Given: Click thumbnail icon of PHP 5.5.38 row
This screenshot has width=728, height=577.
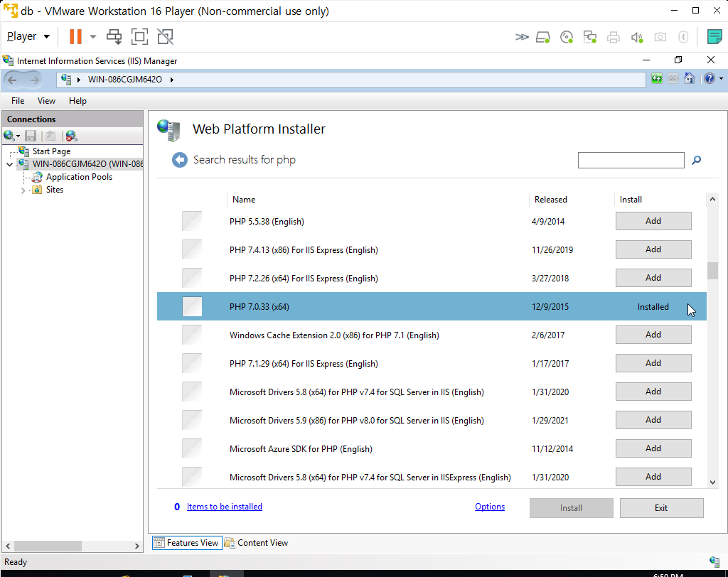Looking at the screenshot, I should click(x=192, y=221).
